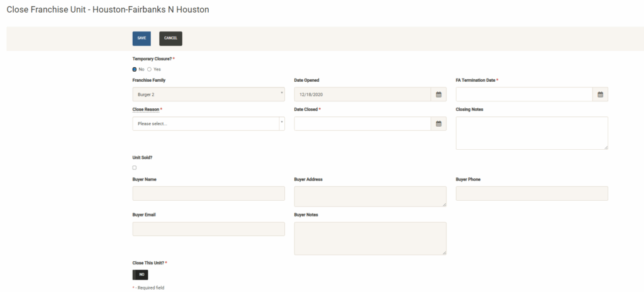The height and width of the screenshot is (292, 644).
Task: Click the Buyer Name field
Action: coord(208,193)
